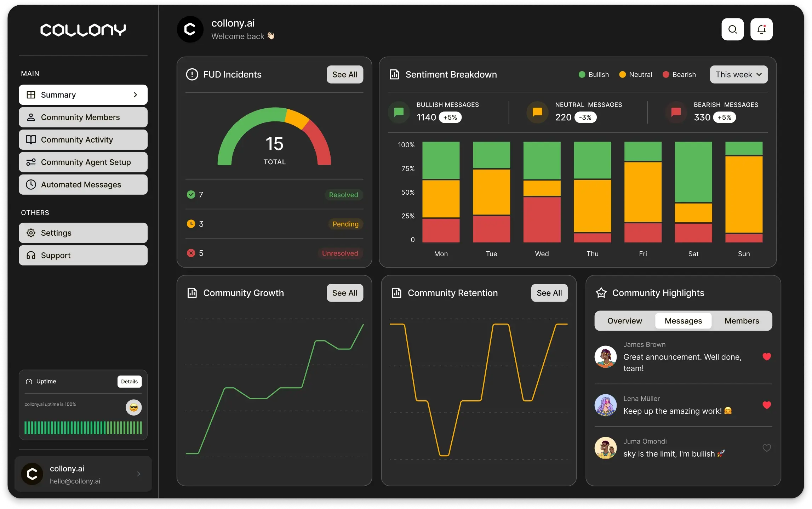Image resolution: width=812 pixels, height=509 pixels.
Task: Click the Community Agent Setup icon
Action: coord(31,162)
